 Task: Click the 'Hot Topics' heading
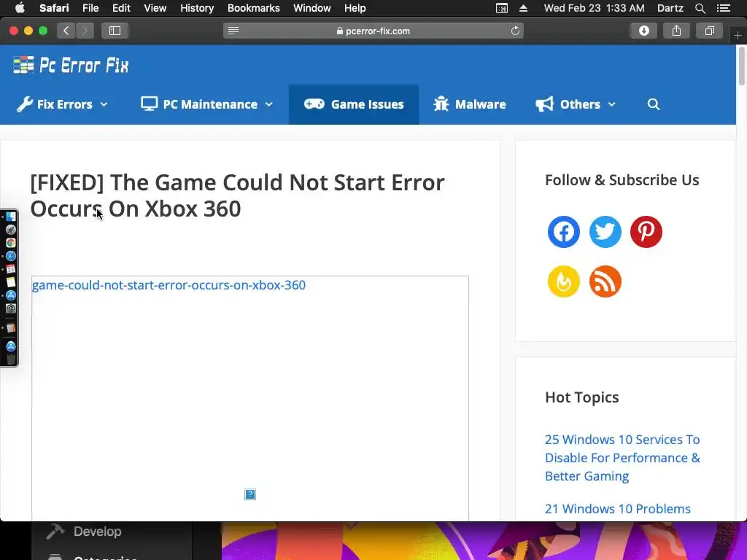tap(581, 397)
